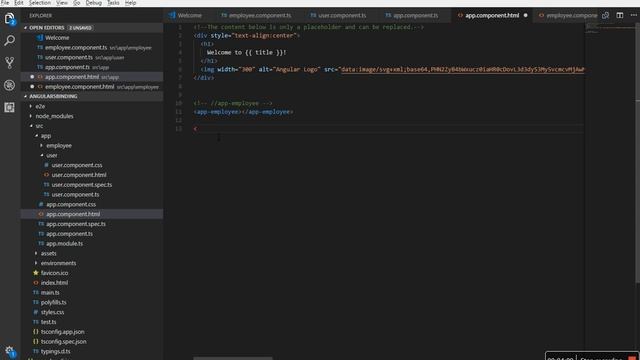
Task: Open the Extensions view in activity bar
Action: click(x=9, y=107)
